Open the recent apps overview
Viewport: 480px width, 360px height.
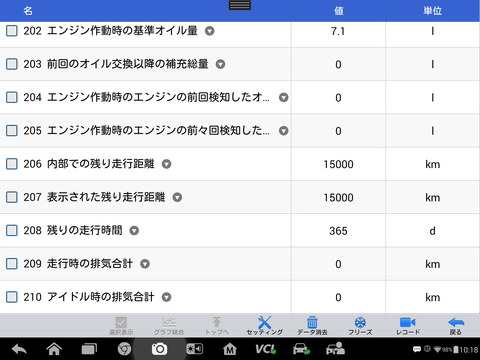pos(89,349)
